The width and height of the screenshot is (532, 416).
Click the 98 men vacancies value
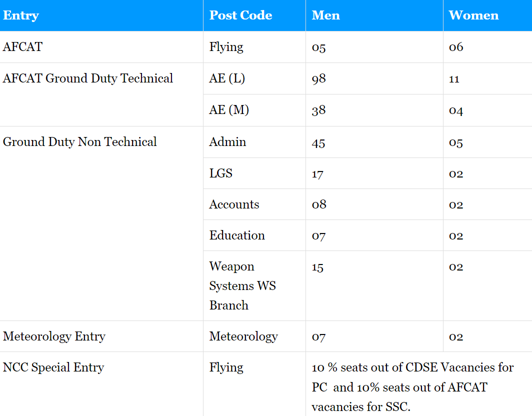[318, 79]
